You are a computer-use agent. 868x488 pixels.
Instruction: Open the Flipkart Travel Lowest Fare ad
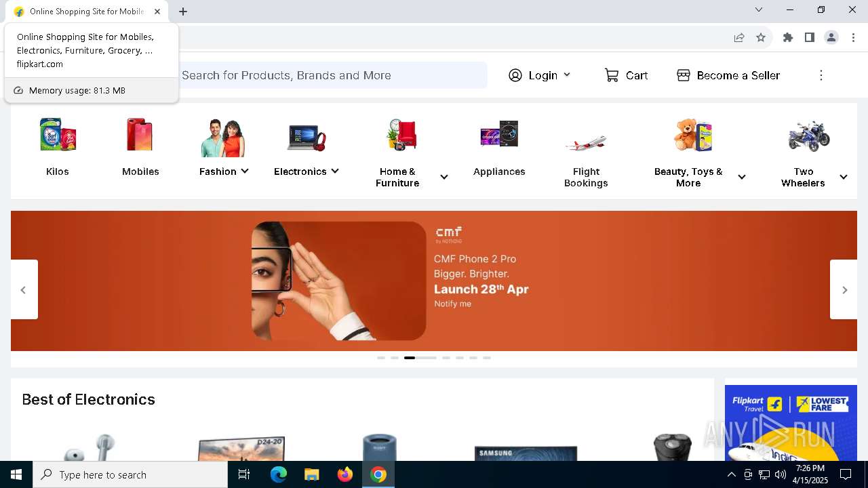tap(791, 423)
